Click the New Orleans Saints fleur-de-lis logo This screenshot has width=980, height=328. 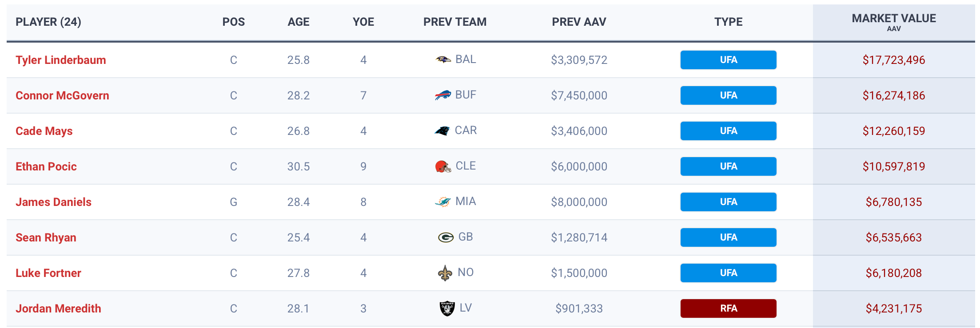[445, 273]
